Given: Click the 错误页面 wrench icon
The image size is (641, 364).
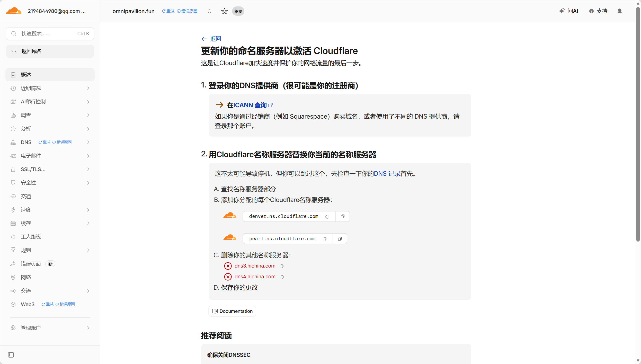Looking at the screenshot, I should coord(13,264).
